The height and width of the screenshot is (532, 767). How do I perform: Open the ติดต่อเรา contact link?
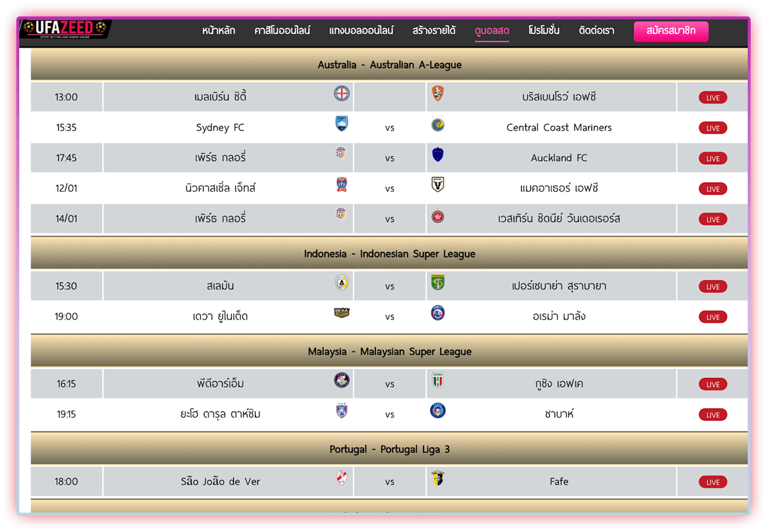596,31
